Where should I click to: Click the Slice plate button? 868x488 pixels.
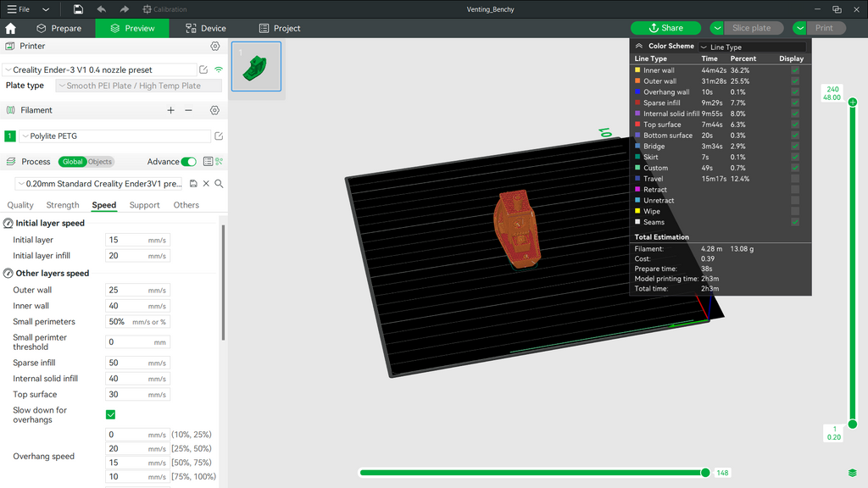coord(755,28)
